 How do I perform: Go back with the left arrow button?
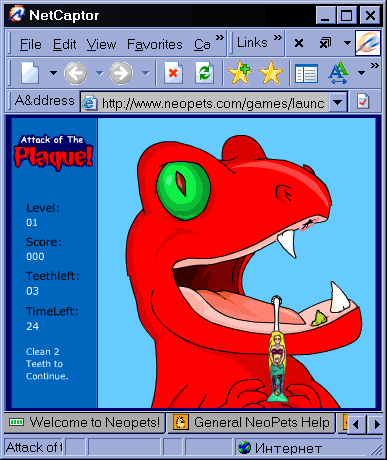(x=76, y=73)
